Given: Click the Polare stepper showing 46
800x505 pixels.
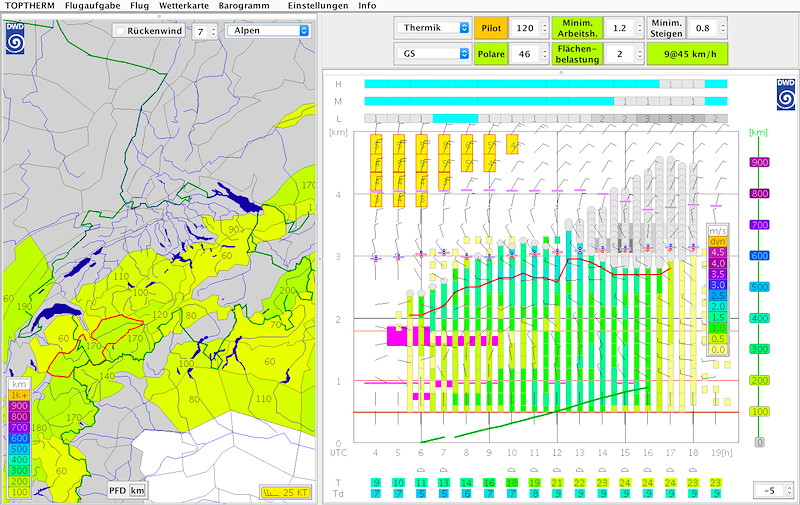Looking at the screenshot, I should click(x=545, y=54).
